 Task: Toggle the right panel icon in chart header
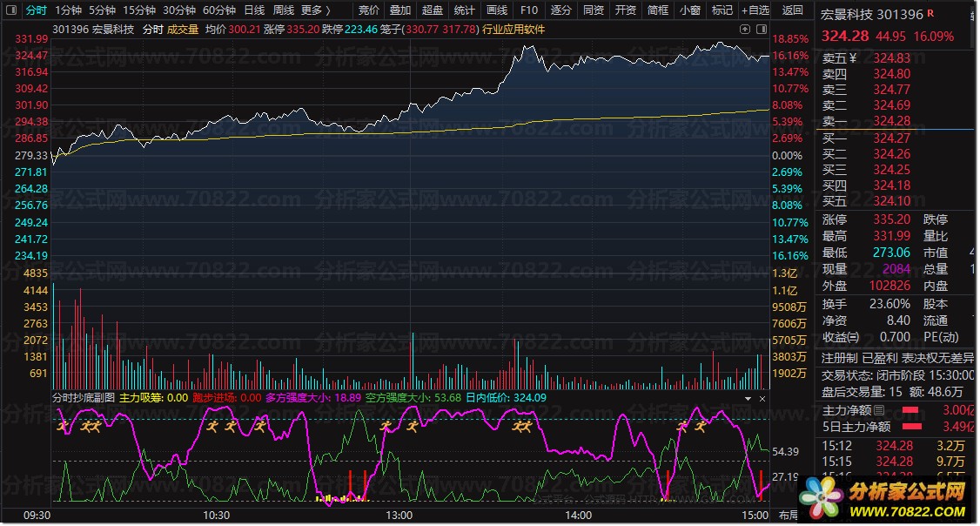tap(762, 30)
